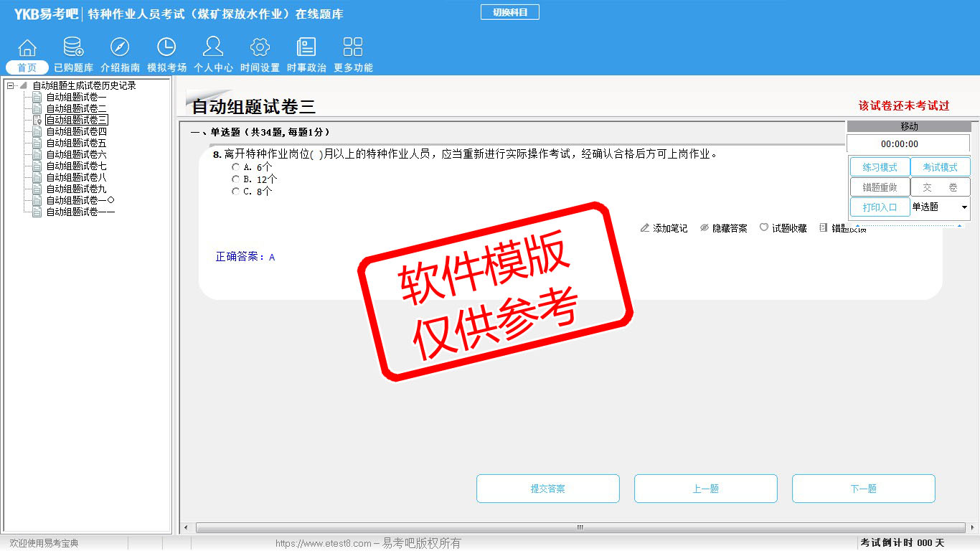Open 时间设置 gear icon
Screen dimensions: 980x551
point(260,48)
